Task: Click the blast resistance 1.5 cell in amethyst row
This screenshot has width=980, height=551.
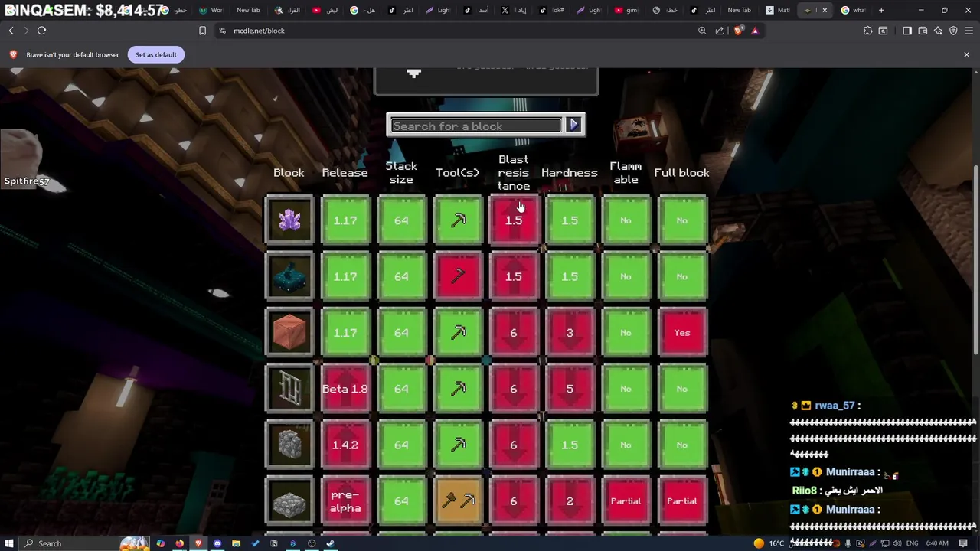Action: tap(514, 220)
